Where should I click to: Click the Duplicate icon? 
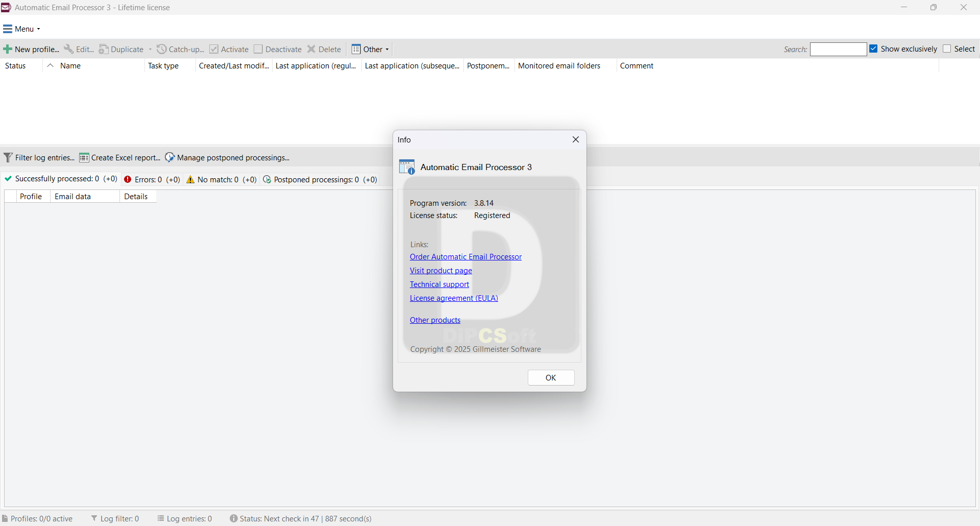(x=104, y=50)
